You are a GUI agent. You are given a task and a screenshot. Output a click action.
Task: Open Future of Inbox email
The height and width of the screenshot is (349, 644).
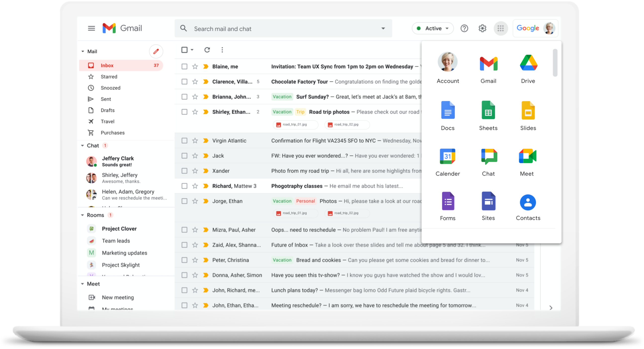coord(289,245)
